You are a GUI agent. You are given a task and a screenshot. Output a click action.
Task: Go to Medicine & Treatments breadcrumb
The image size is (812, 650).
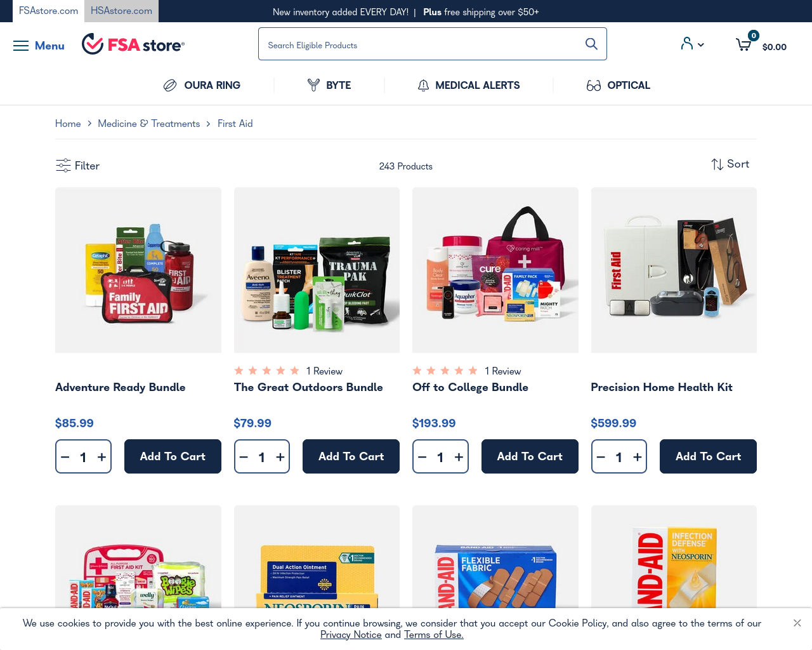pos(148,124)
